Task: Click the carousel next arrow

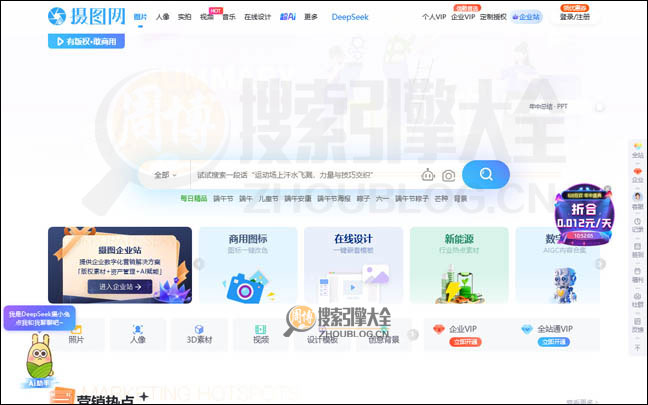Action: pos(600,264)
